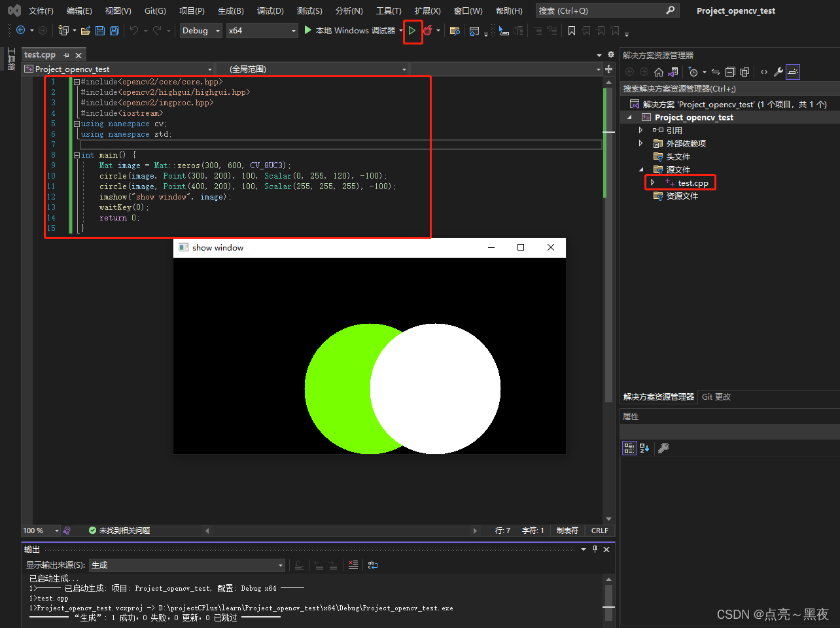Click the Save All toolbar icon

click(114, 31)
